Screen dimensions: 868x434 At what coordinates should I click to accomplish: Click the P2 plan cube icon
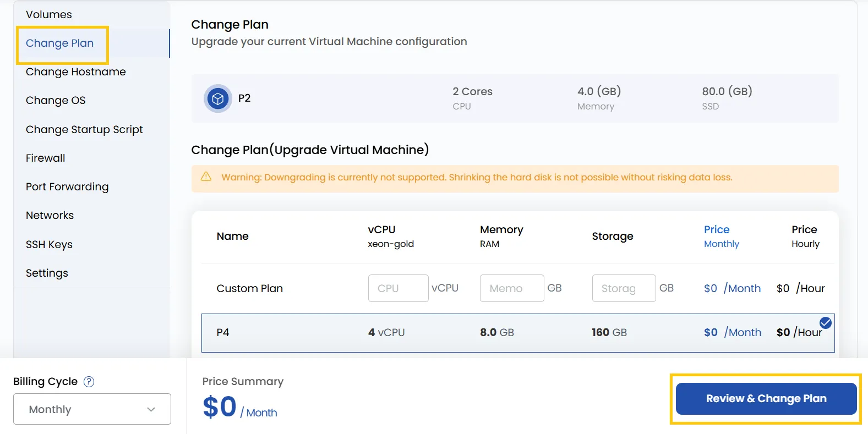pyautogui.click(x=218, y=99)
